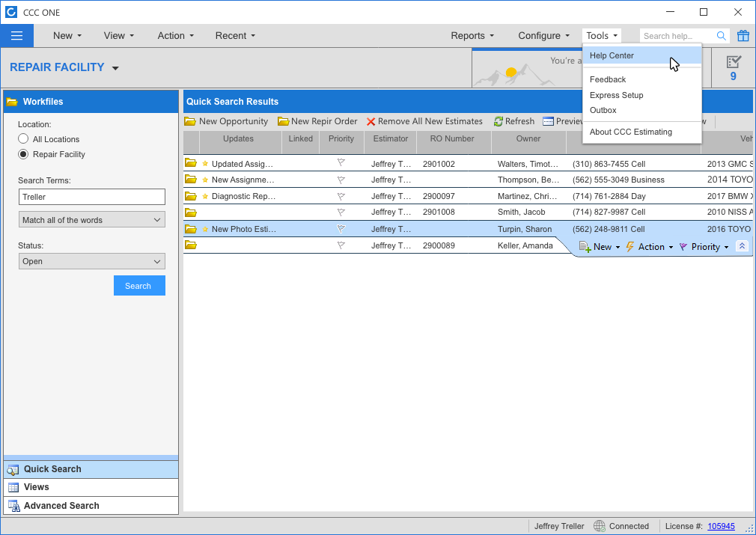Image resolution: width=756 pixels, height=535 pixels.
Task: Open the Advanced Search navigation button
Action: coord(91,506)
